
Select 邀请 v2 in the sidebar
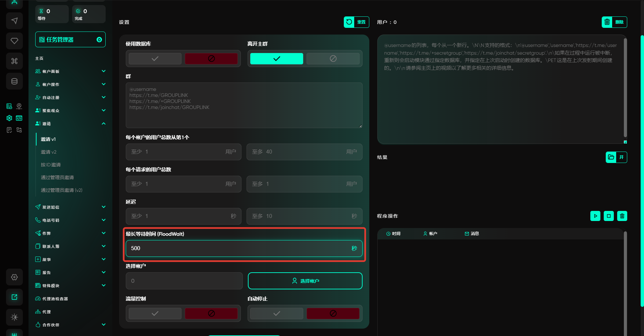49,152
